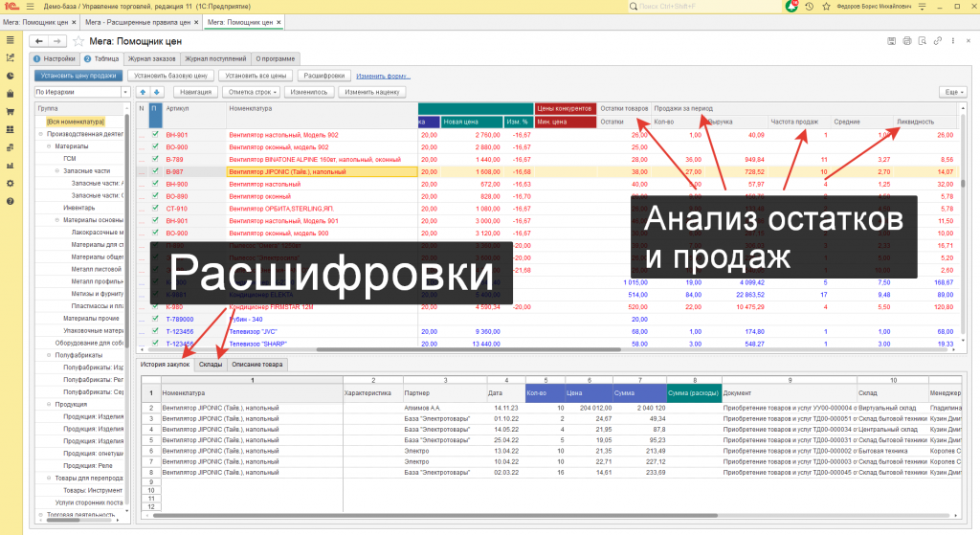
Task: Open the three-dots more actions icon
Action: [x=952, y=41]
